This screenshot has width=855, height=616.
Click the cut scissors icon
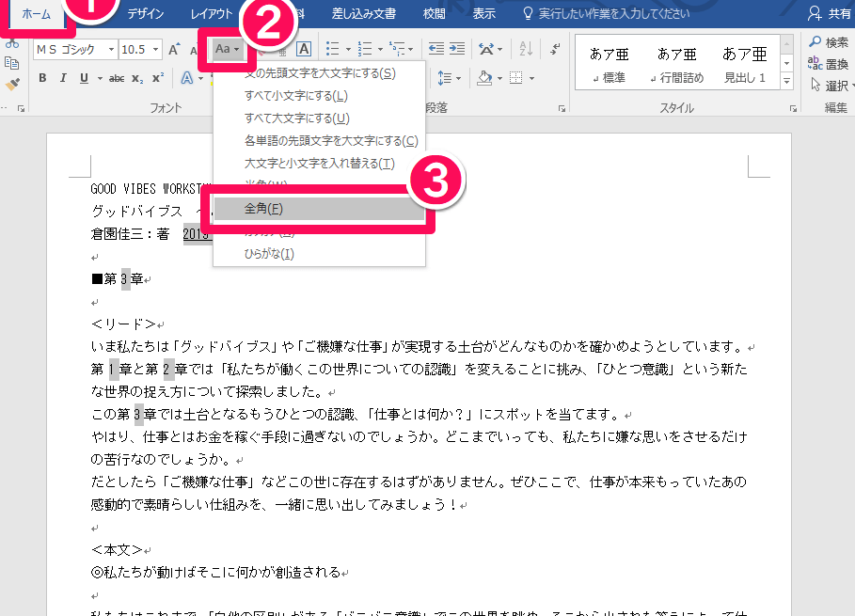11,43
